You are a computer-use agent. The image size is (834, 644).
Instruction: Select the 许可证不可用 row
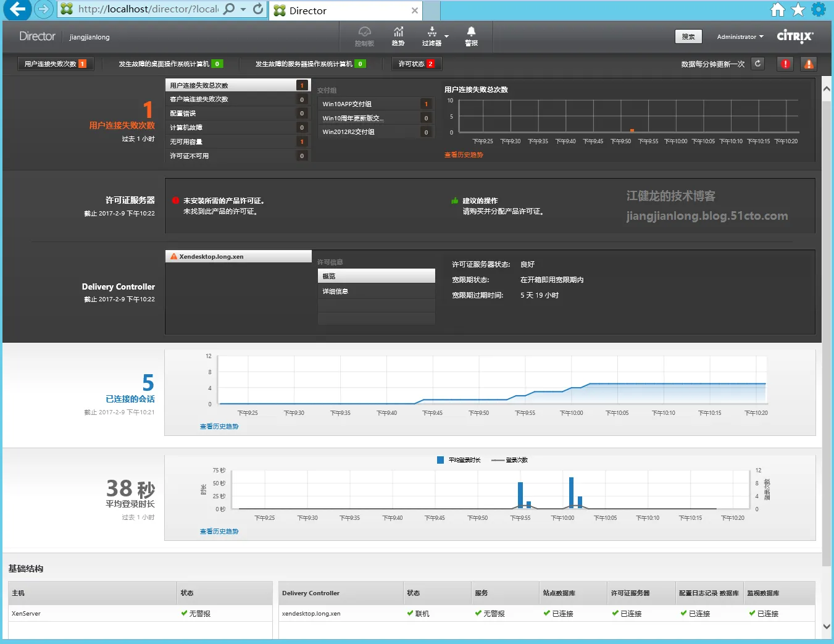[238, 156]
